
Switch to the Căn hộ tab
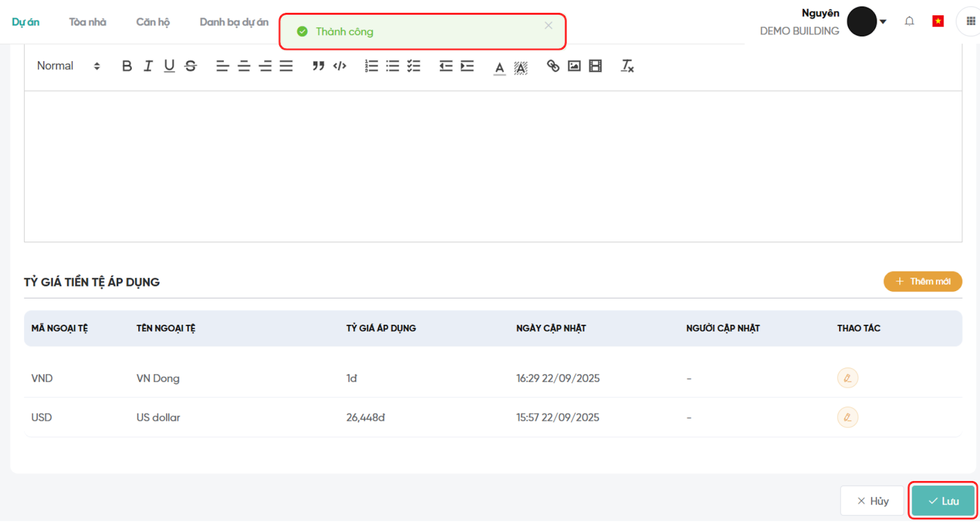pyautogui.click(x=153, y=22)
